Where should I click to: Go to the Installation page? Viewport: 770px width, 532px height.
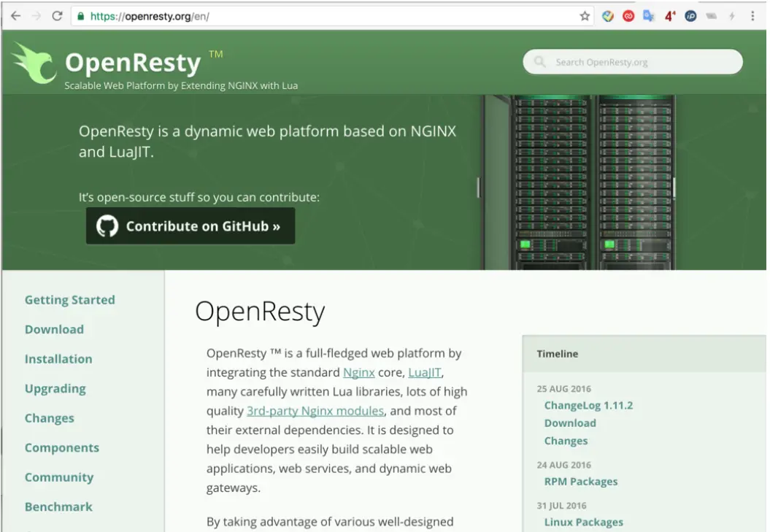point(58,359)
